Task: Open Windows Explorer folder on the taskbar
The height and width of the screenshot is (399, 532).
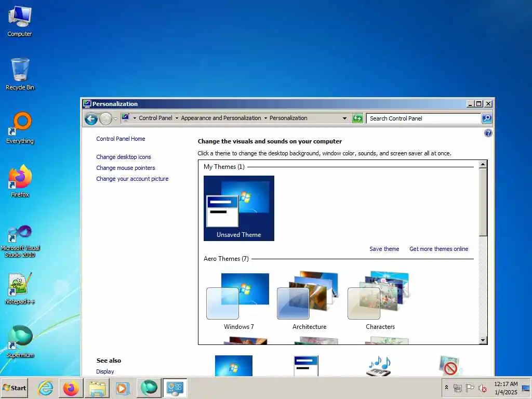Action: tap(97, 388)
